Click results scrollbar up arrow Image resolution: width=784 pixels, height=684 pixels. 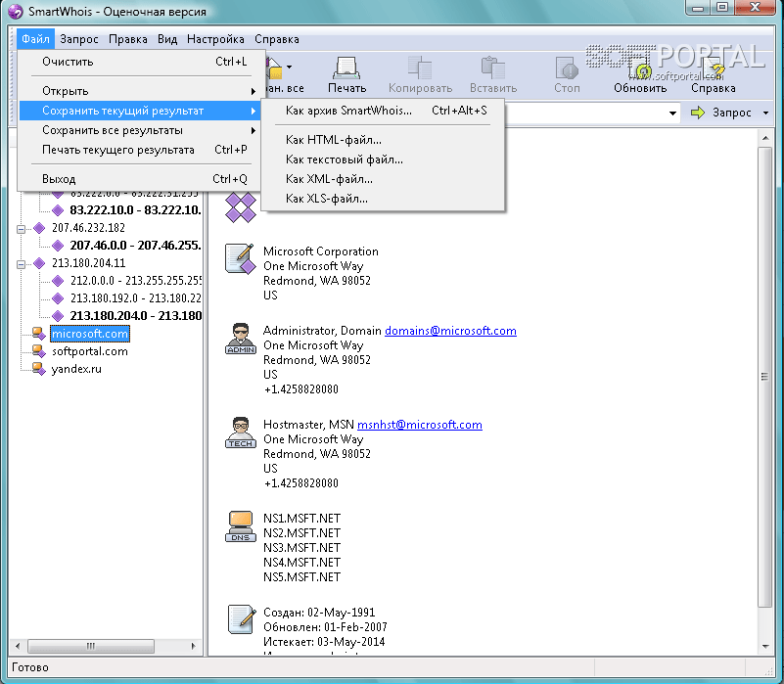[x=765, y=138]
